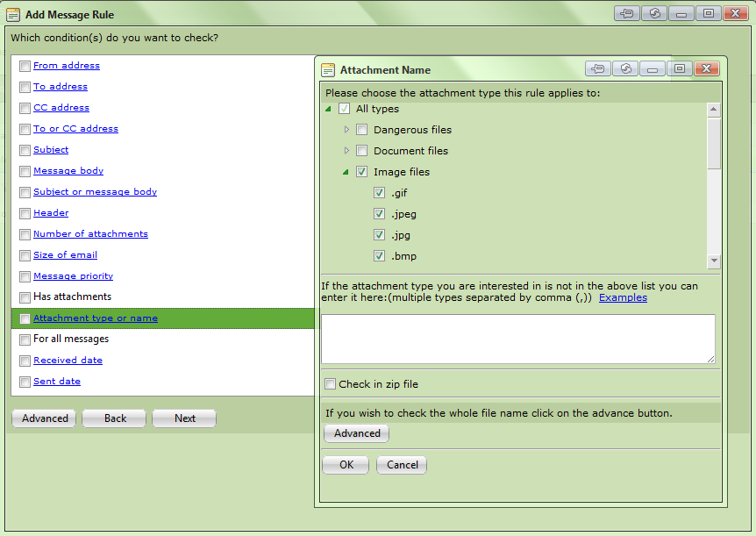The image size is (756, 536).
Task: Uncheck the .gif checkbox
Action: coord(379,193)
